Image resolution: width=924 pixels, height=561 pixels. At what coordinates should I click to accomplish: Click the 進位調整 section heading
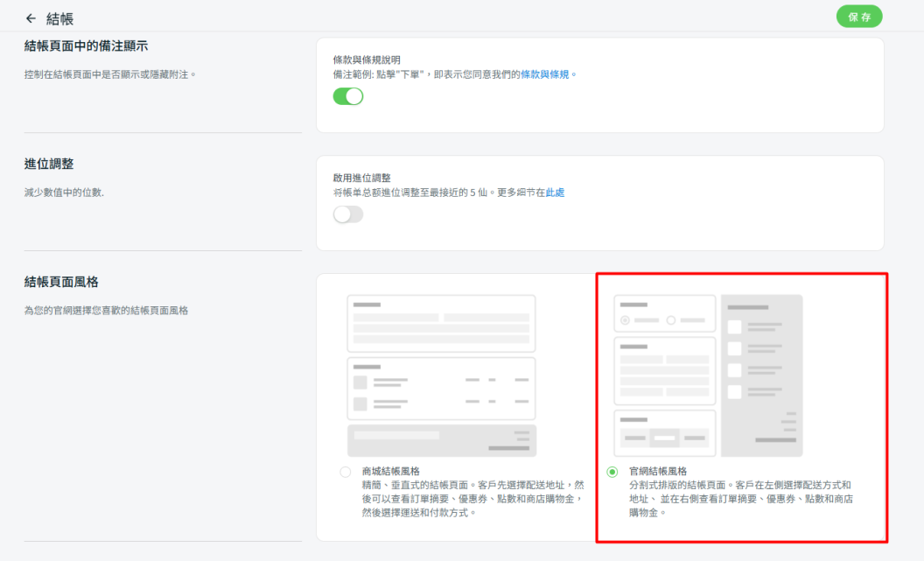[x=49, y=164]
